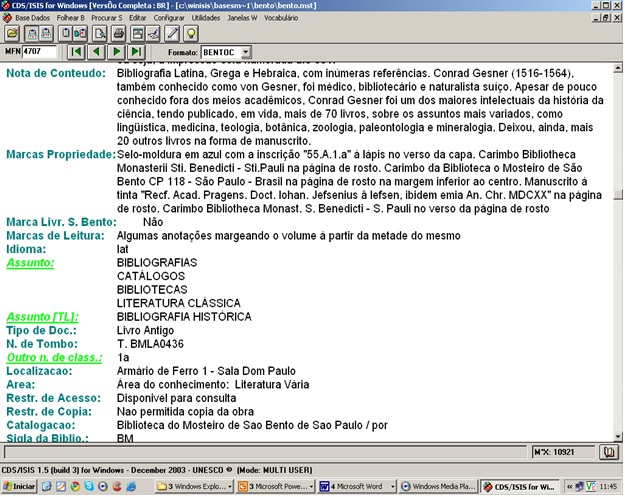Screen dimensions: 625x497
Task: Click the BIBLIOGRAFIAS subject entry
Action: point(157,263)
